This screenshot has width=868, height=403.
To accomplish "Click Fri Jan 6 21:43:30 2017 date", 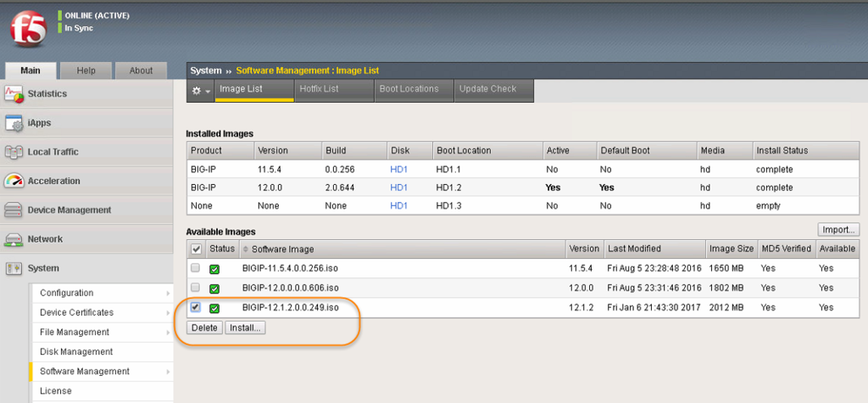I will click(x=654, y=307).
